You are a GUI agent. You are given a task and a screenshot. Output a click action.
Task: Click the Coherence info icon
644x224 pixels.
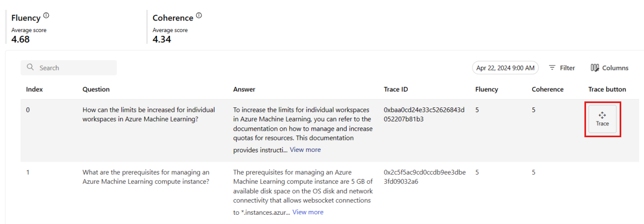coord(199,16)
